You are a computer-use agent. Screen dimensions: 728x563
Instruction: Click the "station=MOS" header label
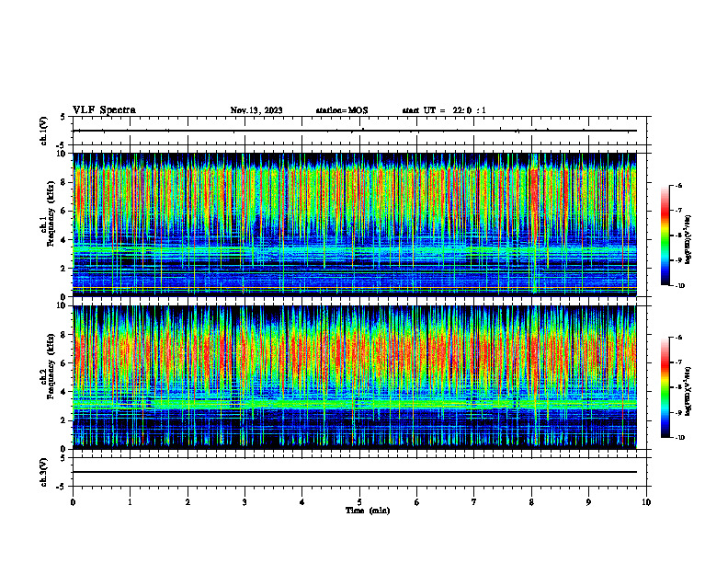[342, 110]
